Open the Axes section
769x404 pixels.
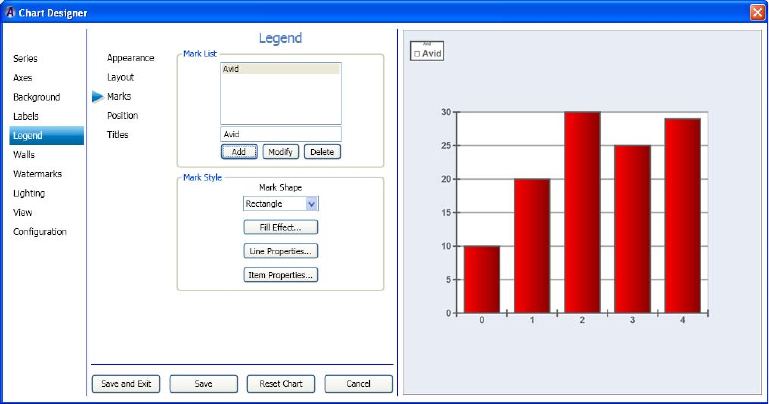(23, 77)
